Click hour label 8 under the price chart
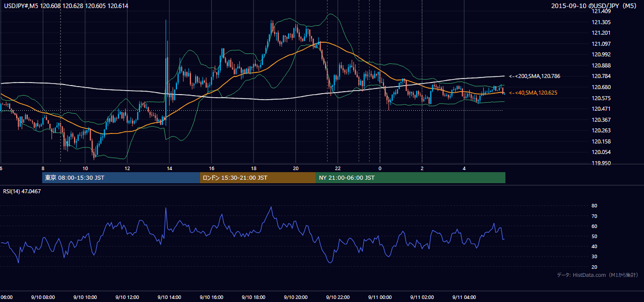Image resolution: width=644 pixels, height=302 pixels. coord(43,168)
